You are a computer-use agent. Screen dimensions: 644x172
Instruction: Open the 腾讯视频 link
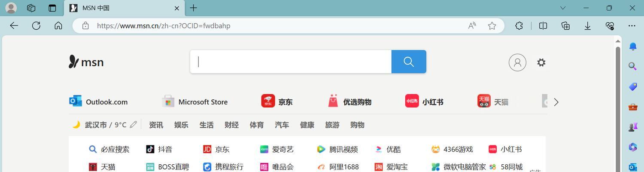337,149
